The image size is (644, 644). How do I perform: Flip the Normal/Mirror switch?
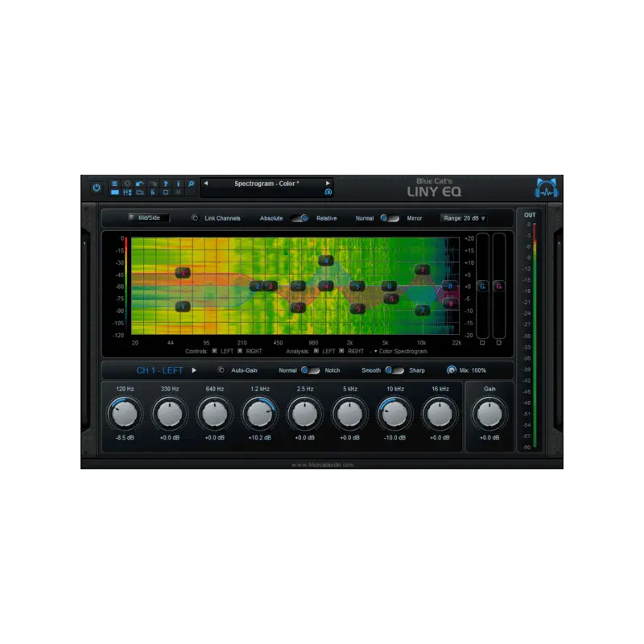(390, 218)
